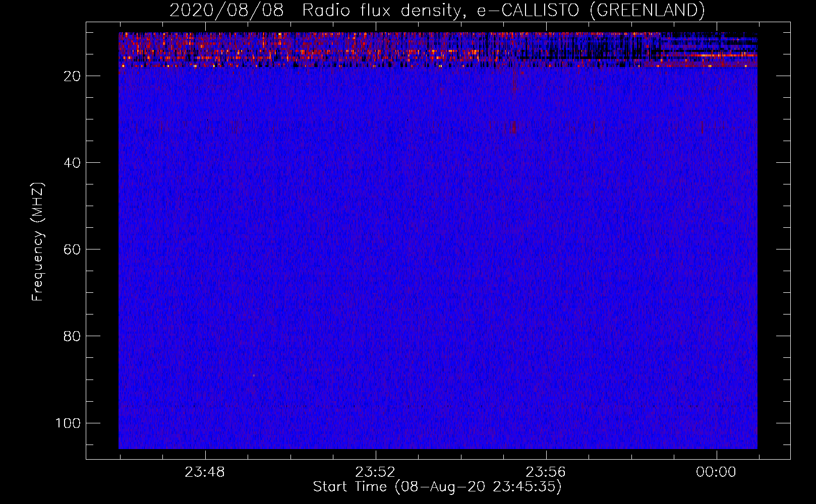The width and height of the screenshot is (816, 504).
Task: Click the tiny white dot near 90 MHz
Action: 254,375
